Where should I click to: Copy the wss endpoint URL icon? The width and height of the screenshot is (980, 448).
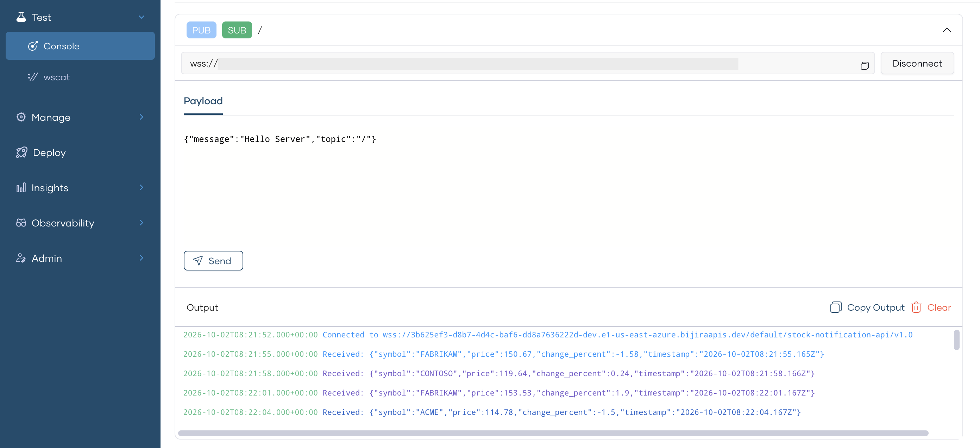click(x=865, y=66)
